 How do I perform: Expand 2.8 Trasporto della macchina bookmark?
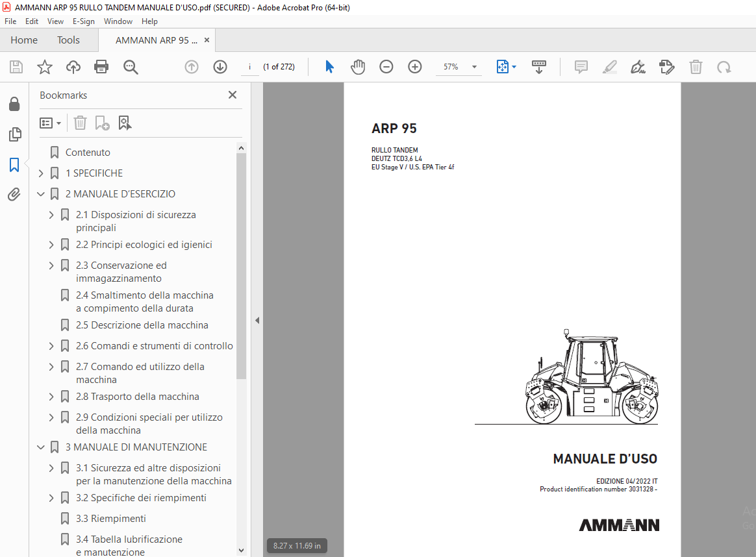[51, 397]
